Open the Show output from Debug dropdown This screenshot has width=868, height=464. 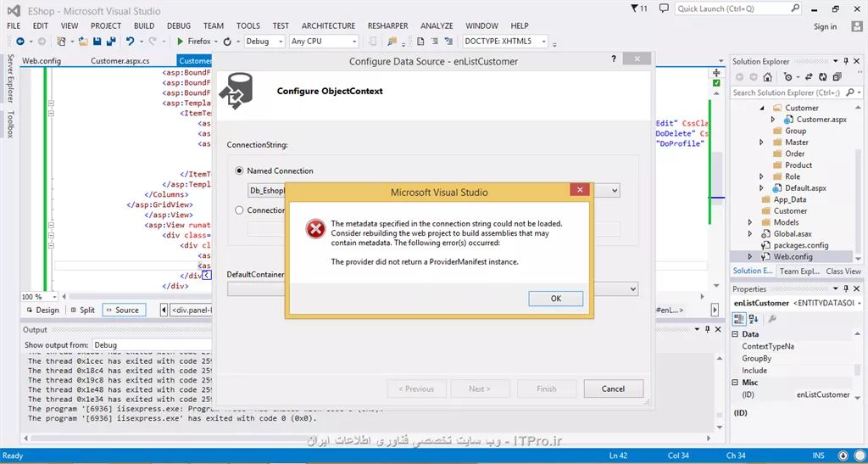[x=151, y=345]
